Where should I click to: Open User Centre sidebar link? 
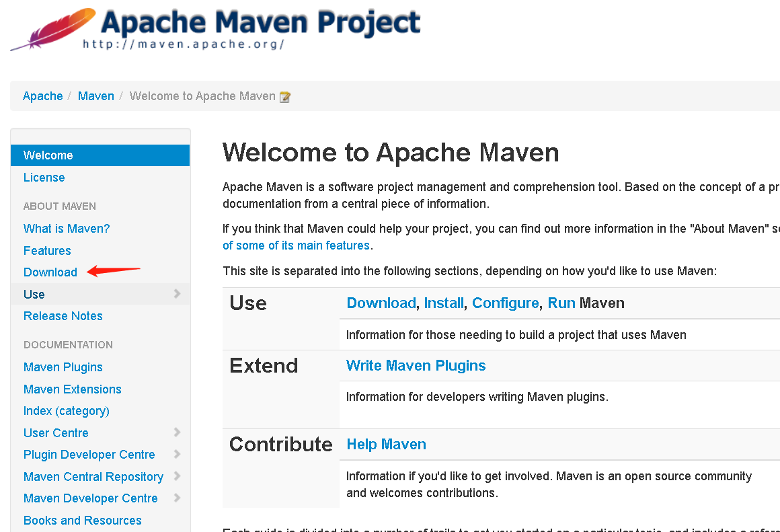click(56, 433)
